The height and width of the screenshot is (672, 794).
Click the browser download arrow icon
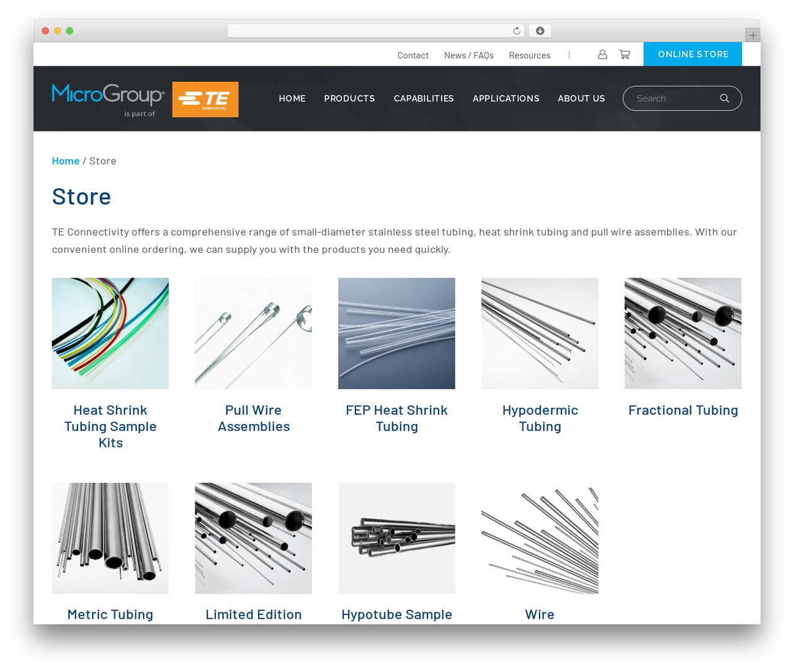pyautogui.click(x=540, y=31)
